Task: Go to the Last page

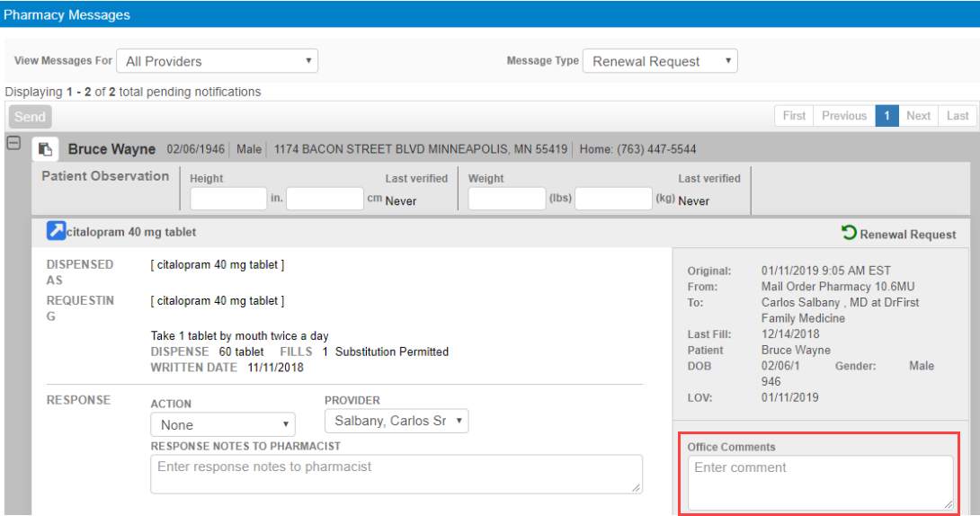Action: 958,116
